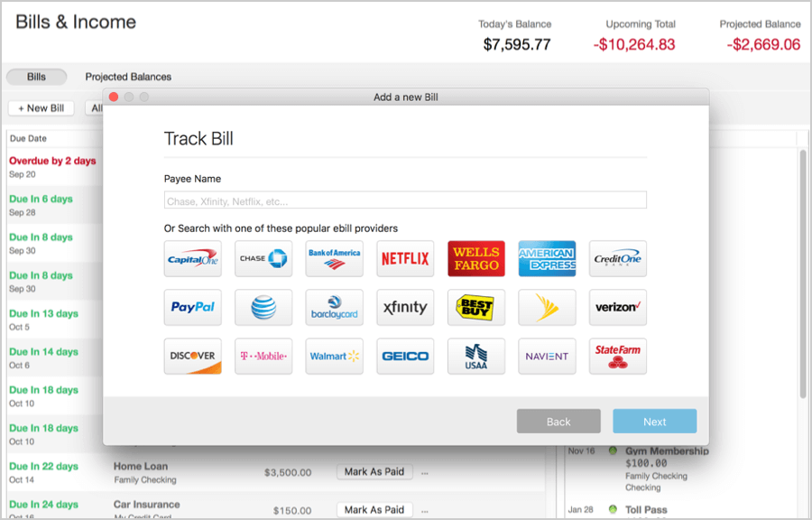812x520 pixels.
Task: Click the Gym Membership green status dot
Action: 613,450
